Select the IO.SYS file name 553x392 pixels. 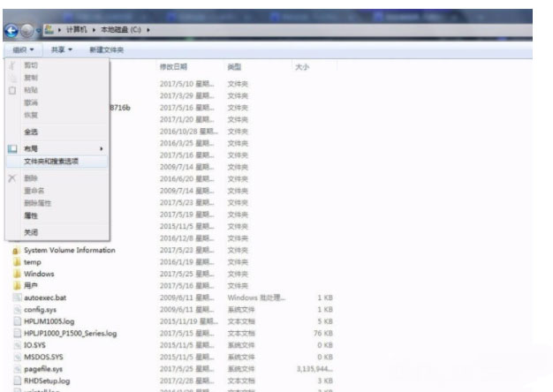coord(34,345)
